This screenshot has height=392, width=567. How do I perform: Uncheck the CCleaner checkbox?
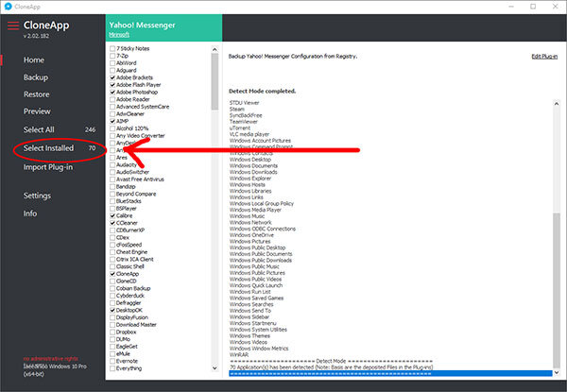coord(112,223)
